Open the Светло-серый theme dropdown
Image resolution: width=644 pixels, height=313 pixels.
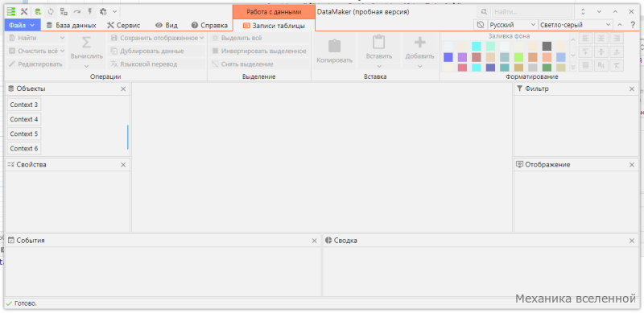[x=576, y=25]
